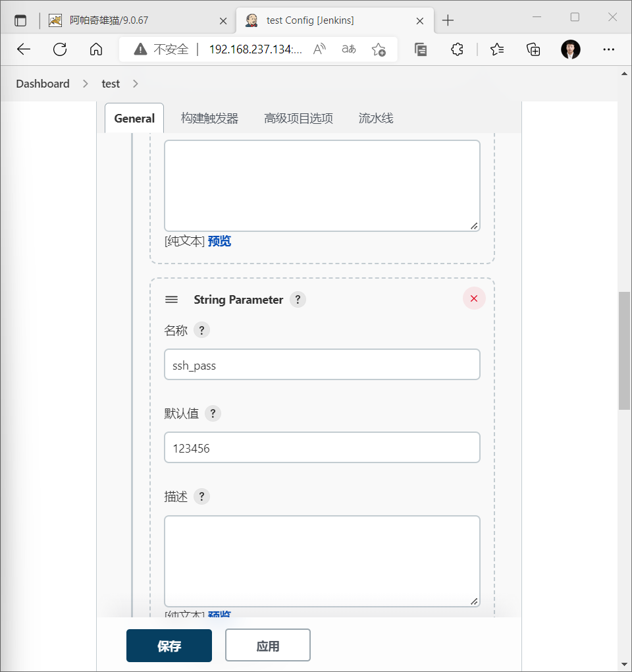Image resolution: width=632 pixels, height=672 pixels.
Task: Grab the String Parameter drag handle
Action: point(171,299)
